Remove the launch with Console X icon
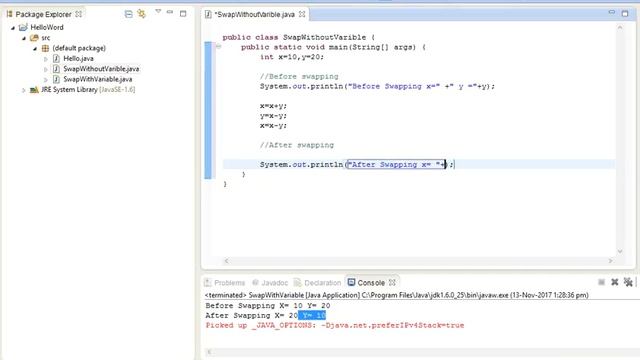Screen dimensions: 640x360 tap(615, 282)
